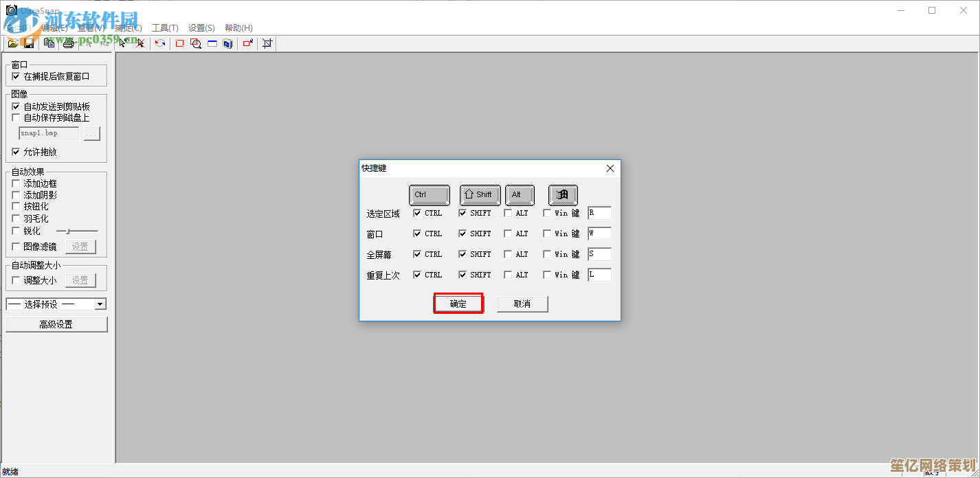The width and height of the screenshot is (980, 478).
Task: Enable ALT for 选定区域 hotkey
Action: 508,213
